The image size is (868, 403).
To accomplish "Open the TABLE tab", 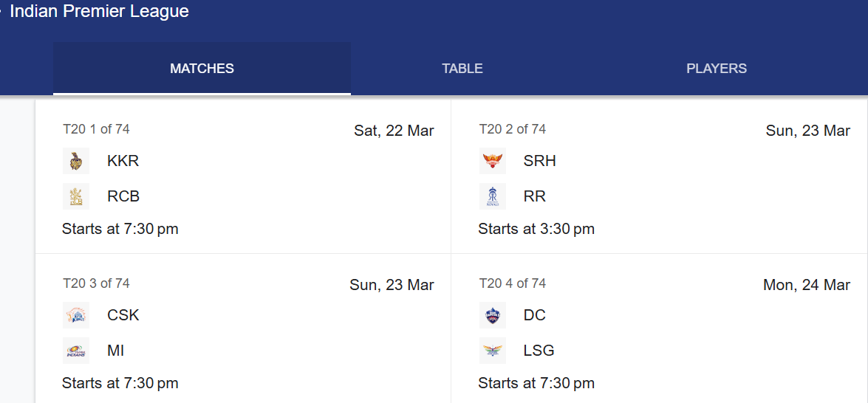I will 462,69.
